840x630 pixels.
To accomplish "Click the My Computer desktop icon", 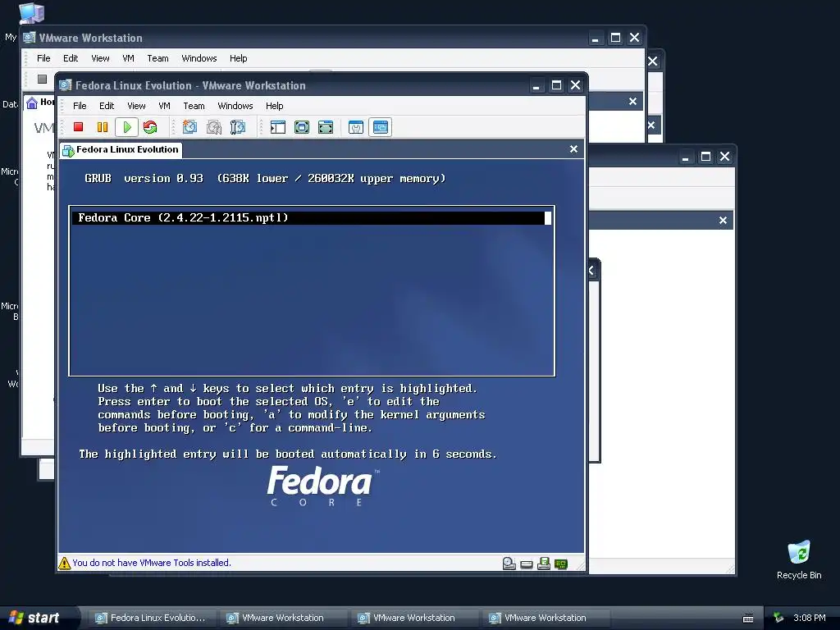I will pyautogui.click(x=32, y=12).
